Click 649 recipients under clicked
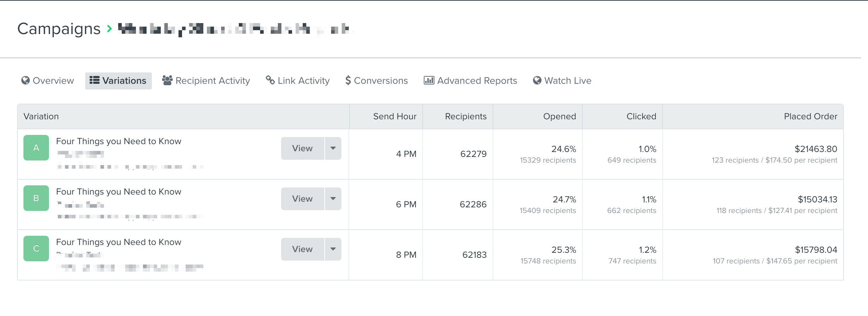 click(x=632, y=160)
